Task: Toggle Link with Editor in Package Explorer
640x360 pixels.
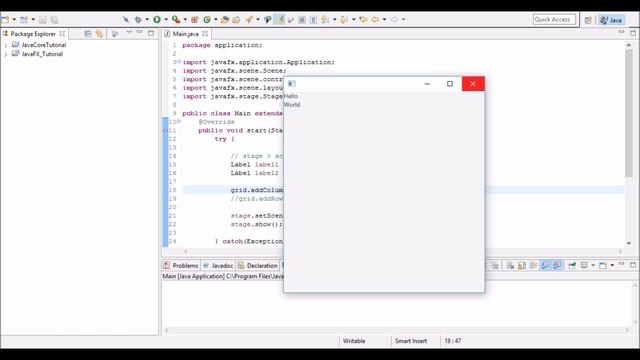Action: [99, 33]
